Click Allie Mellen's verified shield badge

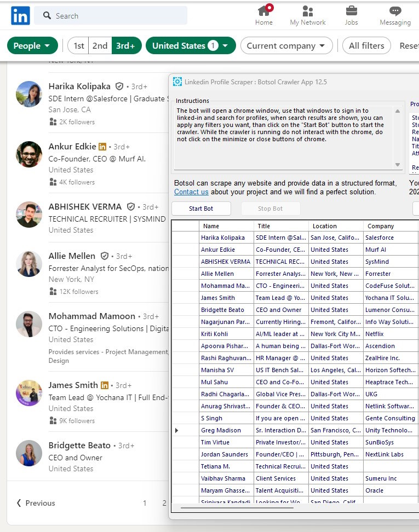(x=105, y=256)
